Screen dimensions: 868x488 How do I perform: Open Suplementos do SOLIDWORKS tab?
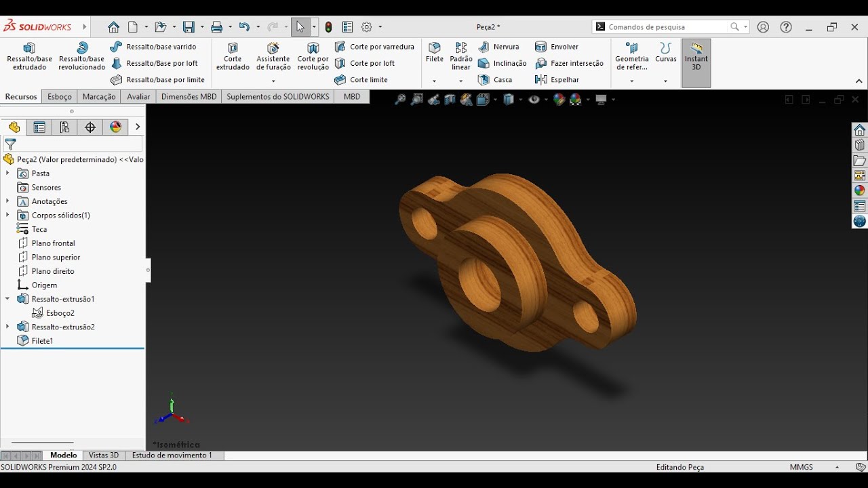coord(278,97)
